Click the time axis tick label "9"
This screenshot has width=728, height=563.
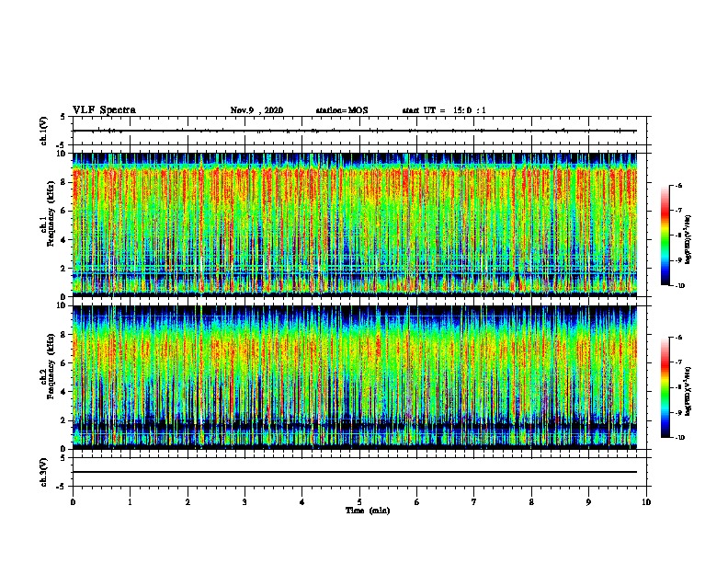[x=588, y=502]
